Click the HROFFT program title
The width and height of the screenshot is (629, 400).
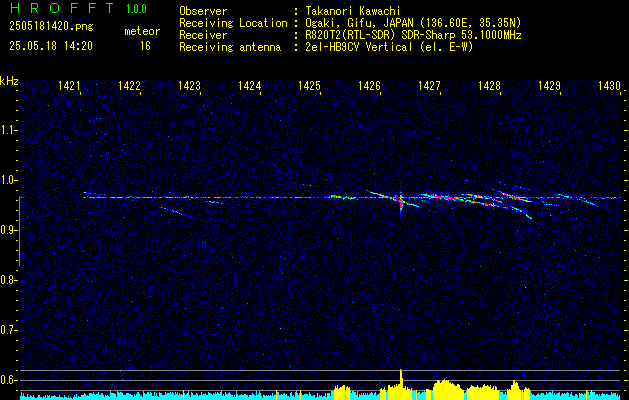click(63, 8)
